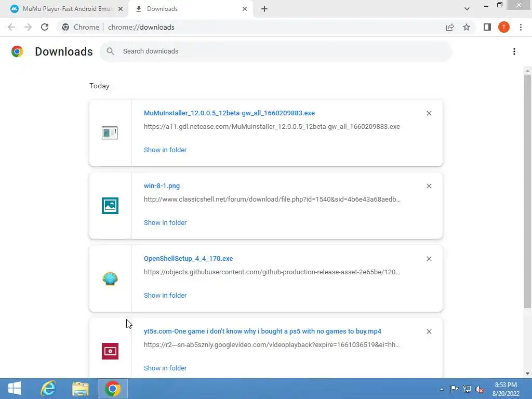532x399 pixels.
Task: Click Chrome site info chip
Action: [81, 27]
